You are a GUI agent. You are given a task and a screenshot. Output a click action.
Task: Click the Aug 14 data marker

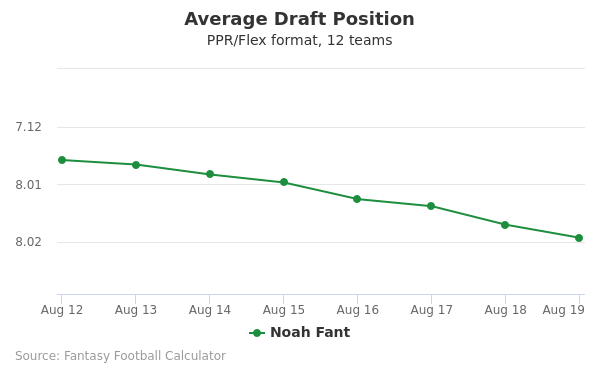(210, 174)
